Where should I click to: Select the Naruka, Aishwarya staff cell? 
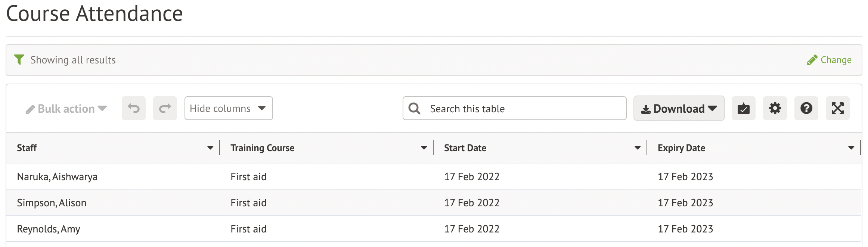tap(57, 176)
